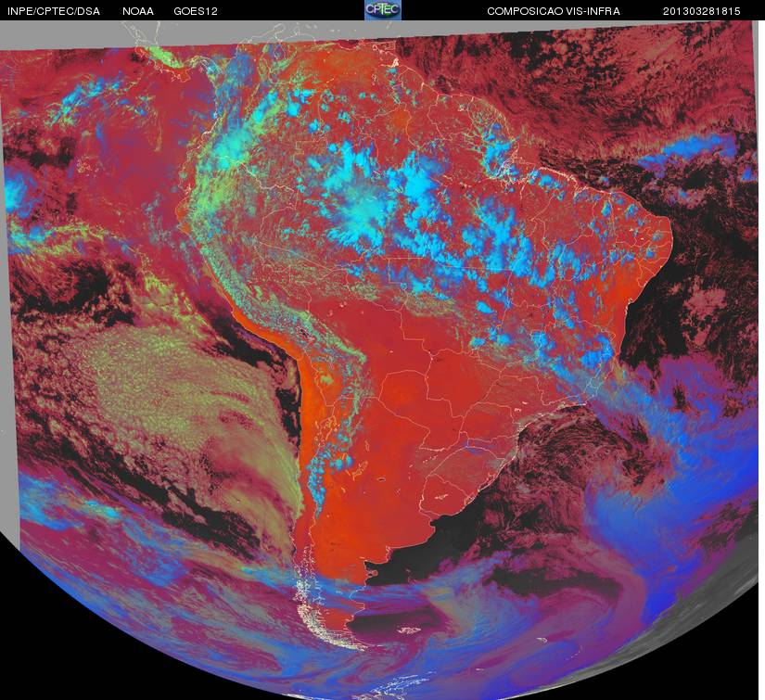Click the COMPOSICAO VIS-INFRA title text

tap(554, 11)
